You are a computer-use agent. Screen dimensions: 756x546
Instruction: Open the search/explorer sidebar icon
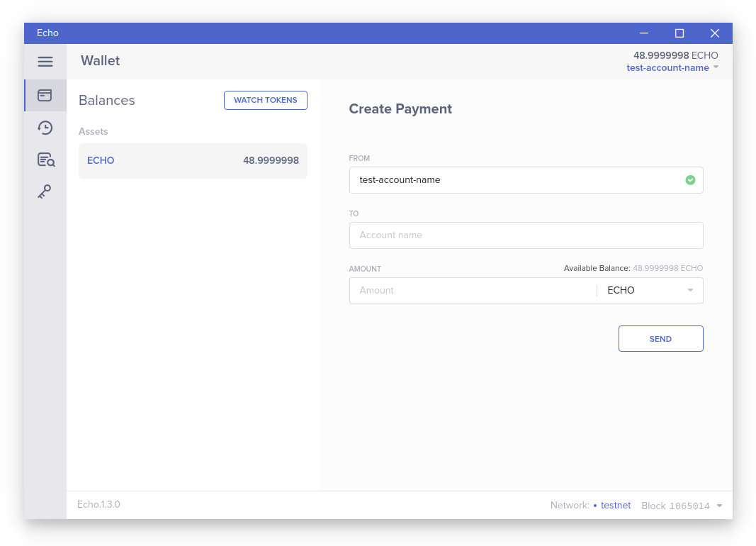[46, 160]
